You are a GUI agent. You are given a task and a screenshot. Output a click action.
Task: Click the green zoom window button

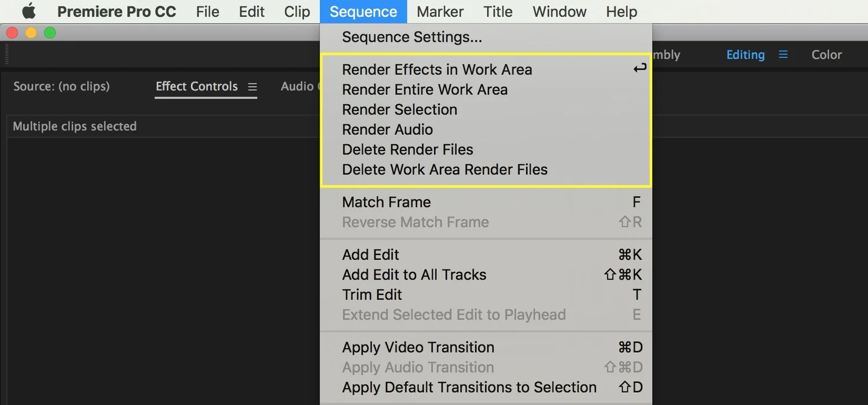(x=50, y=33)
